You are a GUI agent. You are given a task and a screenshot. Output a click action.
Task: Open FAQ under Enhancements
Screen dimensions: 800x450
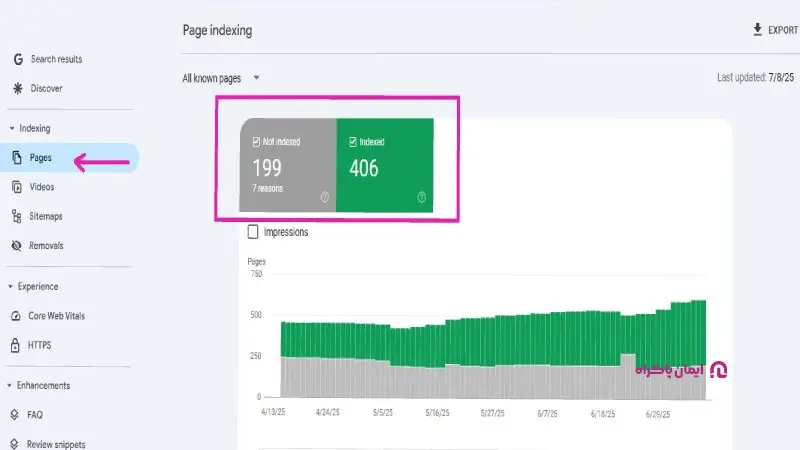pyautogui.click(x=36, y=414)
